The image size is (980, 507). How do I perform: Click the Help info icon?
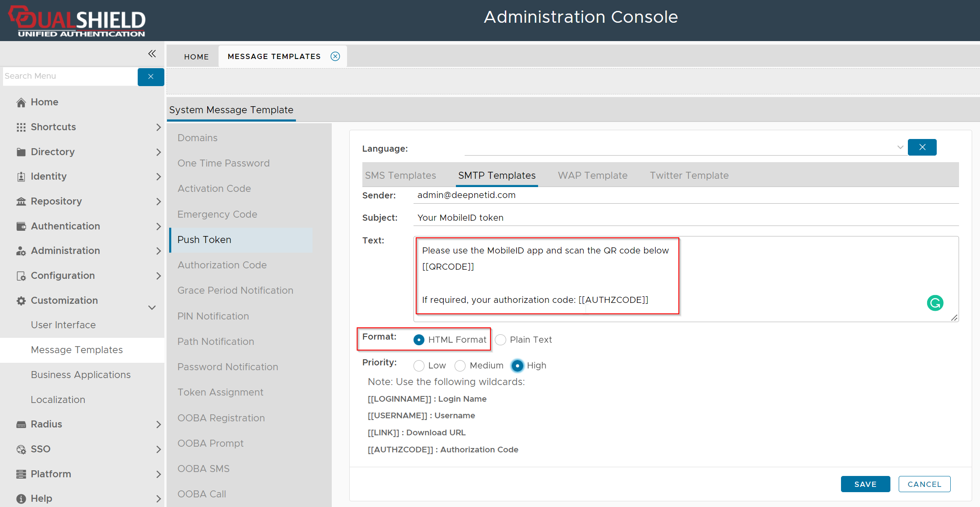pyautogui.click(x=21, y=499)
